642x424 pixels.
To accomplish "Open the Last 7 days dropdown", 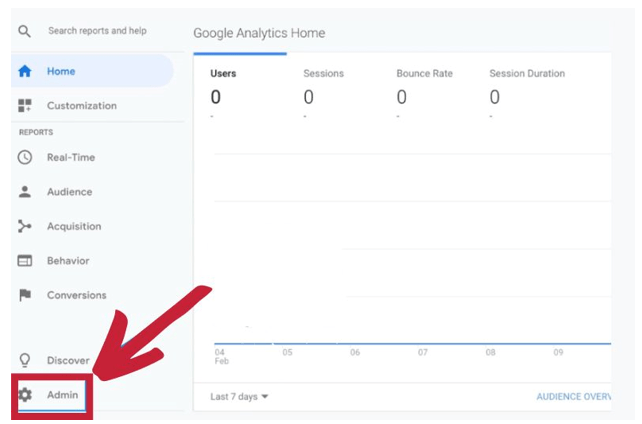I will tap(239, 397).
